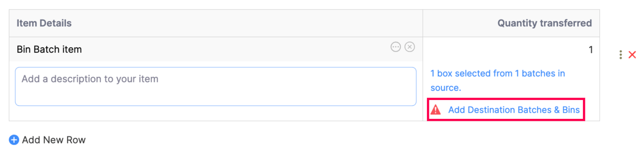Open the Add Destination Batches & Bins link
Viewport: 644px width, 159px height.
coord(514,110)
